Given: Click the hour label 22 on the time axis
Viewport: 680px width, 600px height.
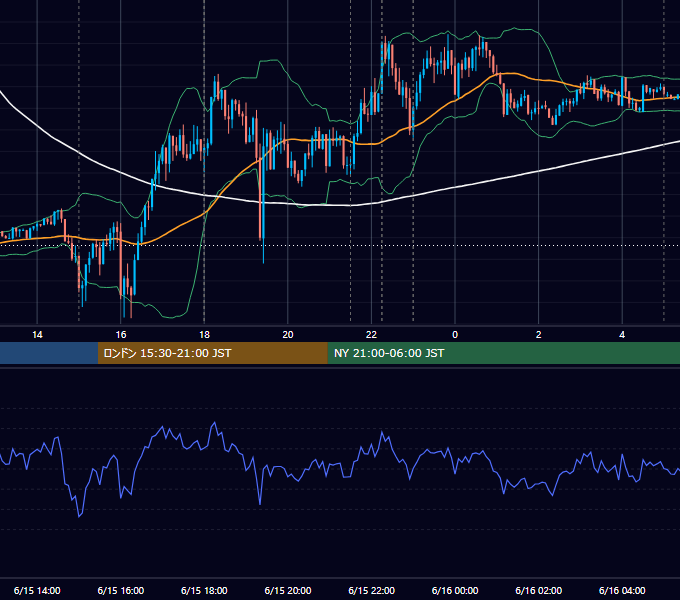Looking at the screenshot, I should tap(372, 335).
